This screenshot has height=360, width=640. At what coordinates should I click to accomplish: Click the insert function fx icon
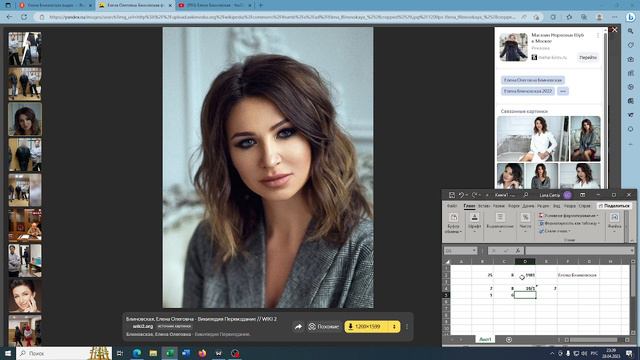pos(518,251)
